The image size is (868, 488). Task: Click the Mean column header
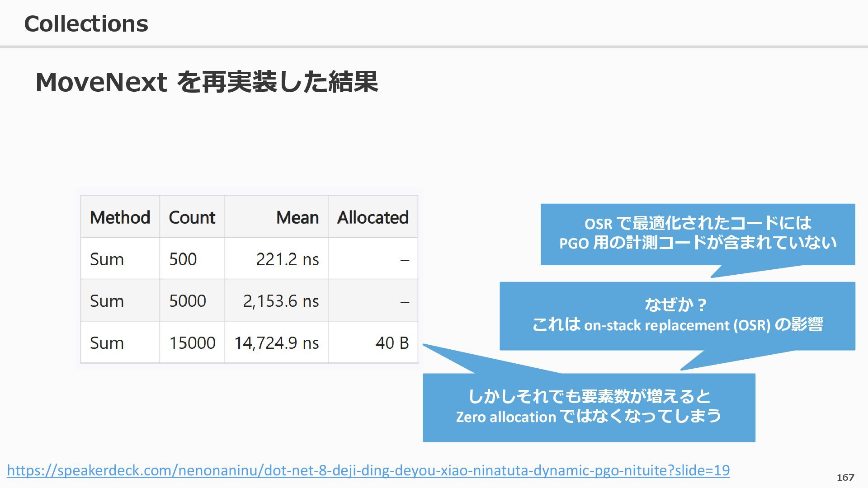click(x=297, y=217)
